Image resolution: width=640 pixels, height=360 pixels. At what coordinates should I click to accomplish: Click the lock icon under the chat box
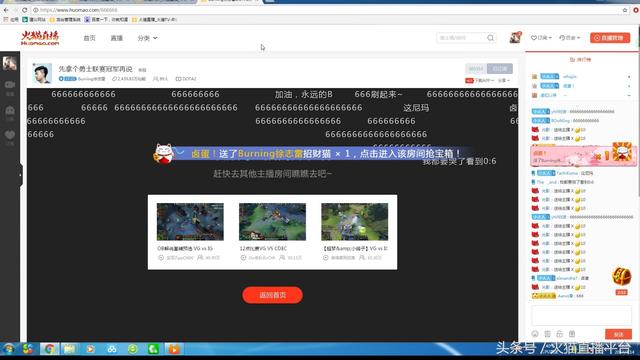tap(560, 334)
